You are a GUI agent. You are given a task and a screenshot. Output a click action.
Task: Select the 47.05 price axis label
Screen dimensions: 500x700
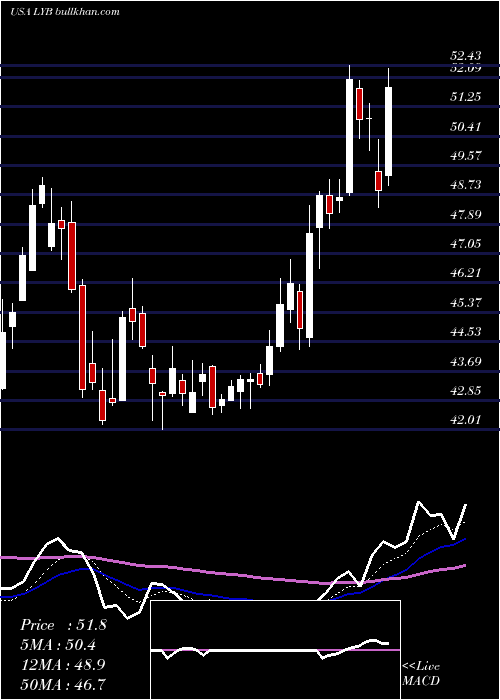click(466, 244)
